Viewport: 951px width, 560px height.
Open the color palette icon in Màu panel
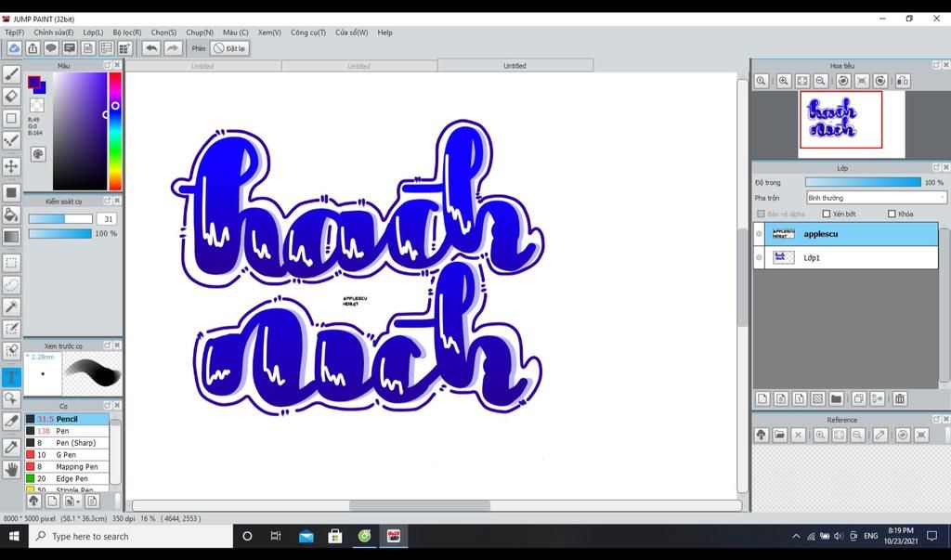click(37, 154)
